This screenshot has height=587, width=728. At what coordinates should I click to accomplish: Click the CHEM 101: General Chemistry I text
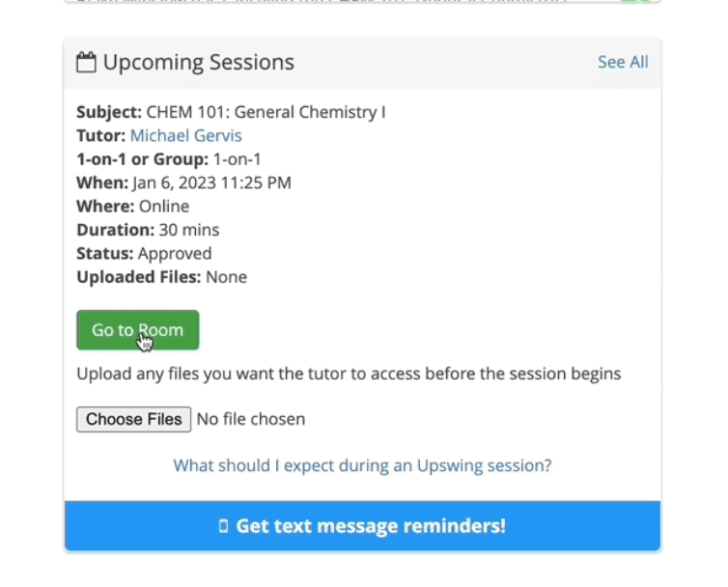coord(266,112)
